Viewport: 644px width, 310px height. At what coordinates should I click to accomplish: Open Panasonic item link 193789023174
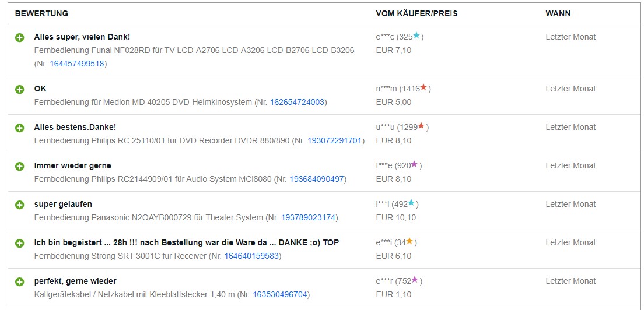pyautogui.click(x=308, y=218)
